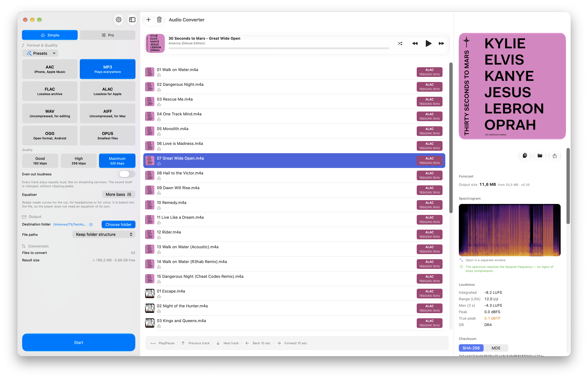Image resolution: width=588 pixels, height=379 pixels.
Task: Select High 256 kbps quality
Action: [x=79, y=161]
